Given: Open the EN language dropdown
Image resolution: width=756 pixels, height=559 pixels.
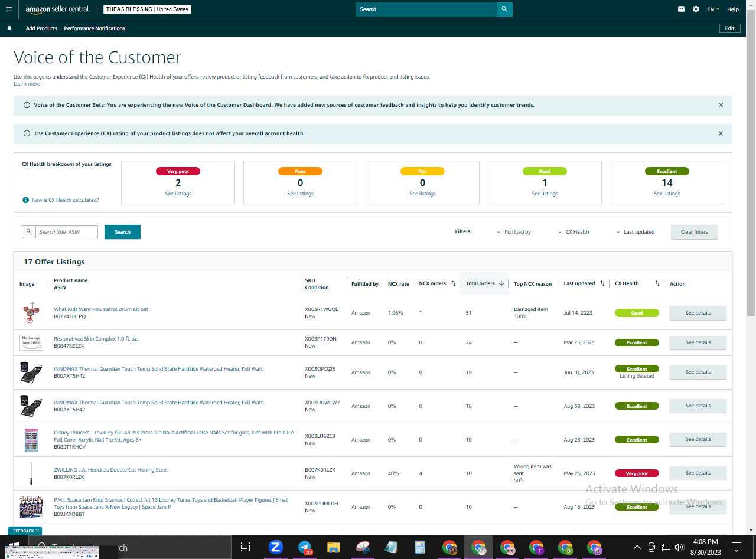Looking at the screenshot, I should pyautogui.click(x=713, y=9).
